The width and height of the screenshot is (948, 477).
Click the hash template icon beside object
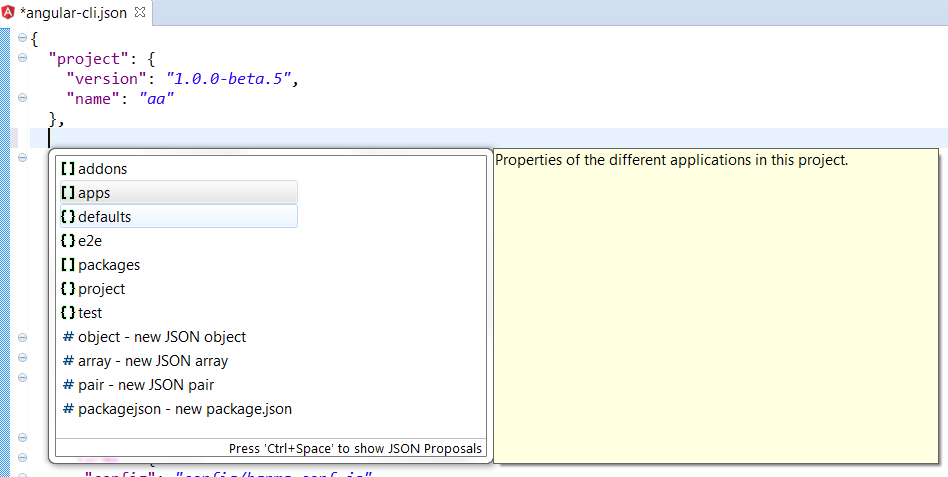(x=68, y=337)
